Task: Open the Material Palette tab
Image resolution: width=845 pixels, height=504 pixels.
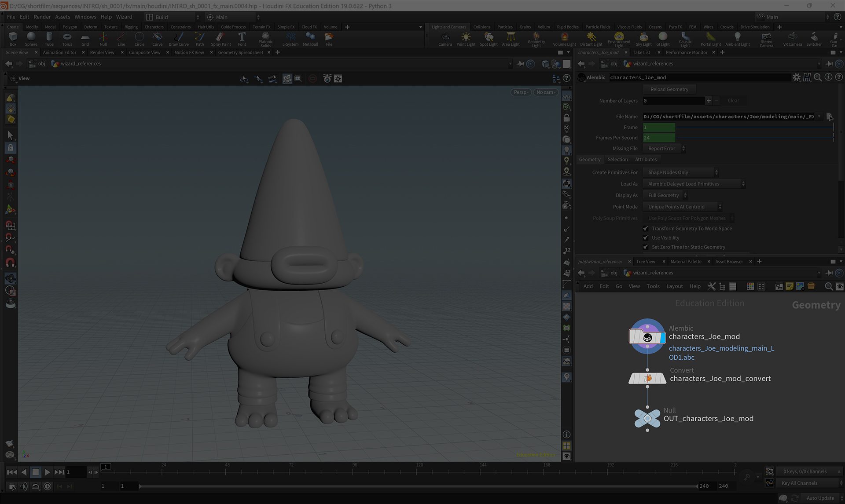Action: (x=686, y=262)
